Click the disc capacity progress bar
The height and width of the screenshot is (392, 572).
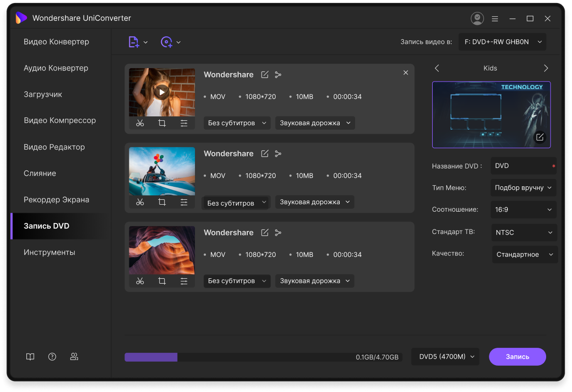[x=264, y=357]
